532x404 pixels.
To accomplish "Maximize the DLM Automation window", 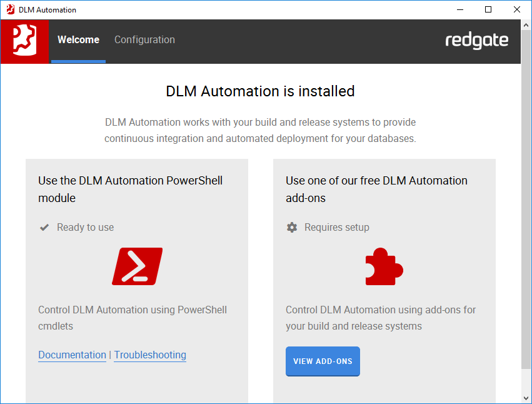I will coord(488,10).
